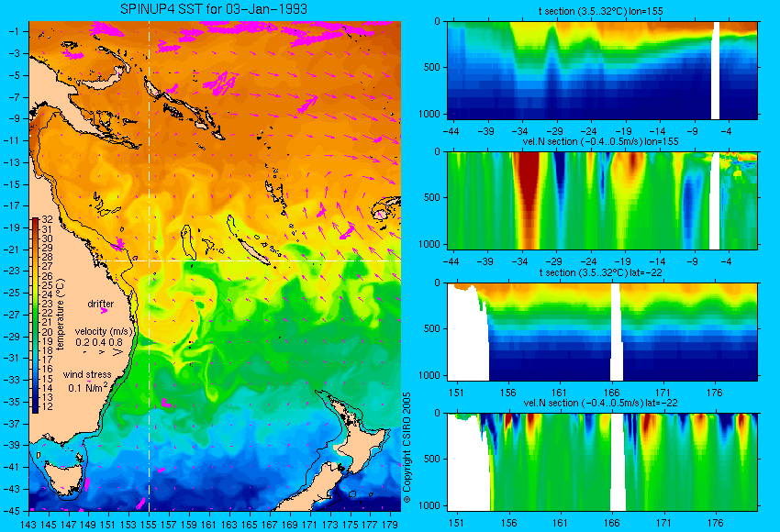
Task: Click the elongated New Caledonia island on the map
Action: (x=253, y=251)
